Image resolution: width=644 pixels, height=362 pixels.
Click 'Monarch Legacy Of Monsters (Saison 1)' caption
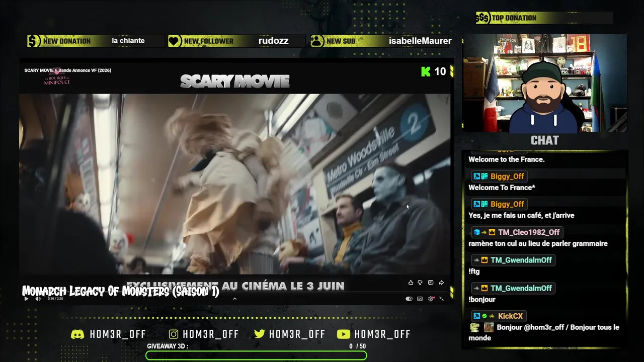click(x=121, y=291)
